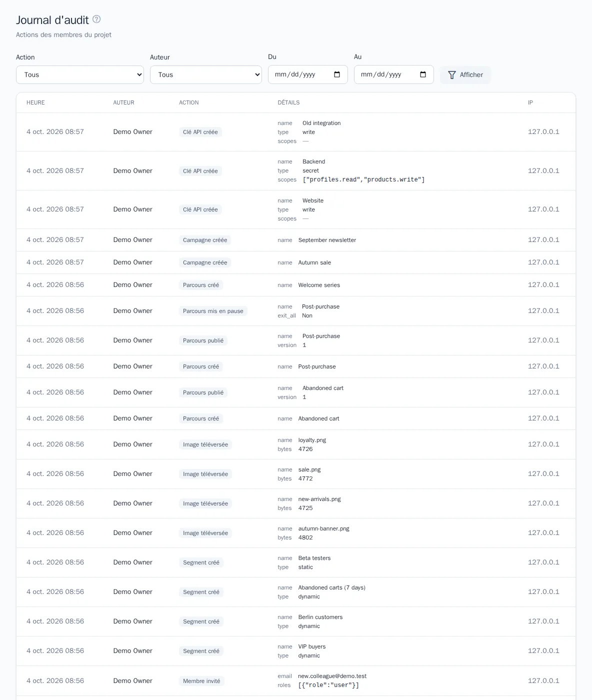Click the "Website" API key name
Screen dimensions: 592x700
(x=313, y=200)
